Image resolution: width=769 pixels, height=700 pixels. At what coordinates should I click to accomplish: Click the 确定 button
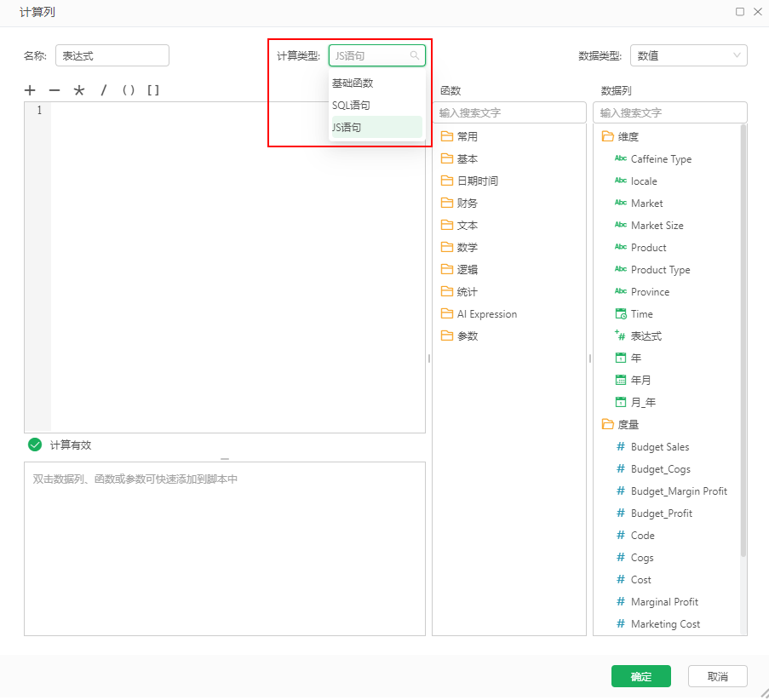click(640, 676)
